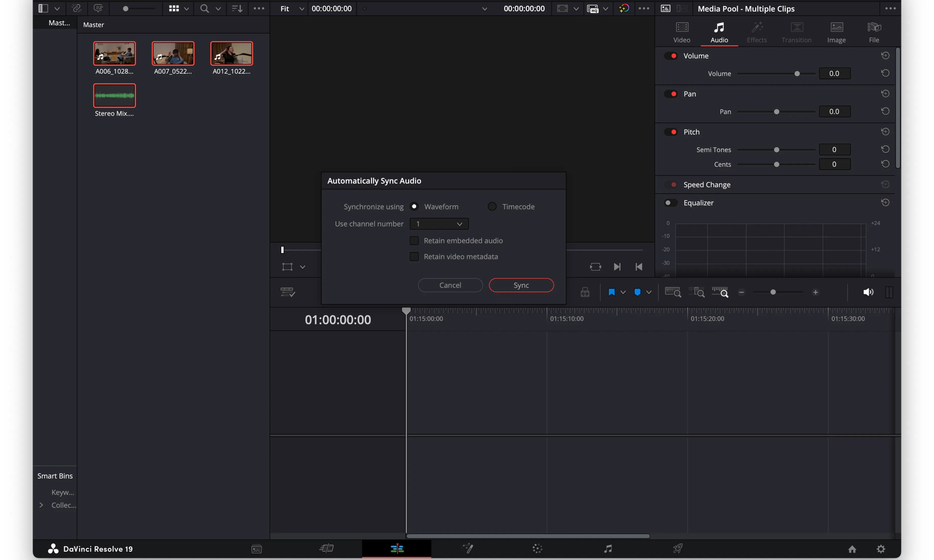Open the flag color dropdown arrow
Screen dimensions: 934x560
tap(623, 292)
